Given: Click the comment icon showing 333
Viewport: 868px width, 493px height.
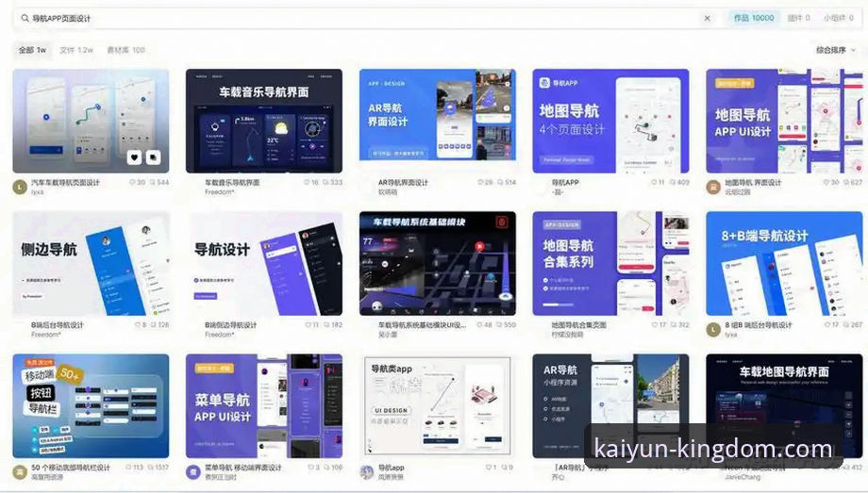Looking at the screenshot, I should point(325,182).
